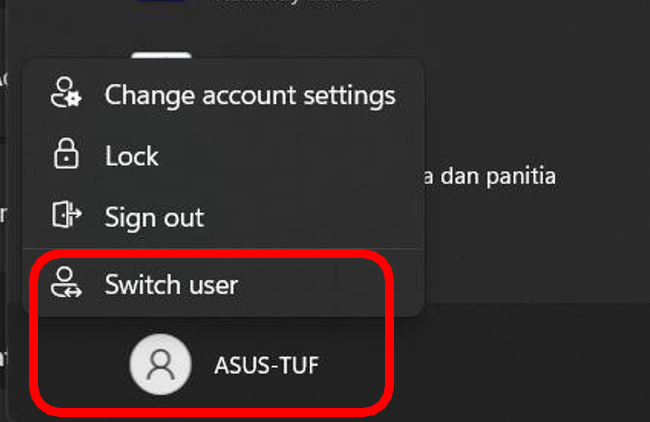The image size is (650, 422).
Task: Click the word "out" in Sign out
Action: coord(184,217)
